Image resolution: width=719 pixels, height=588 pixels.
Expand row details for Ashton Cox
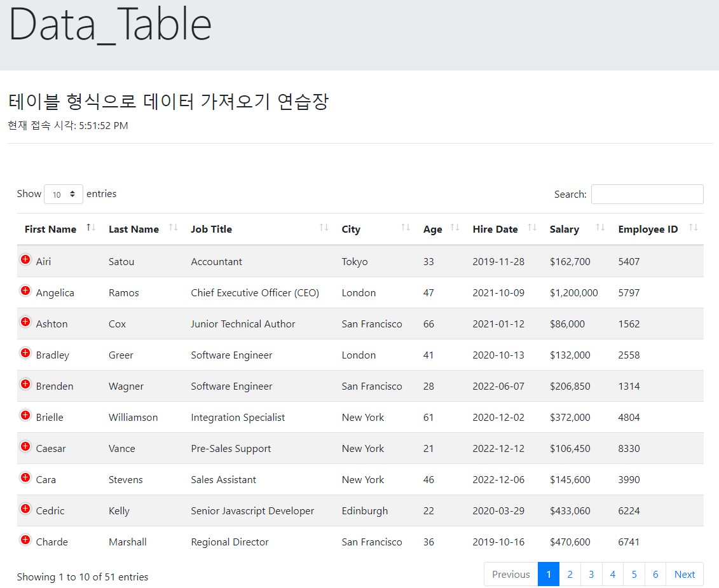(25, 322)
